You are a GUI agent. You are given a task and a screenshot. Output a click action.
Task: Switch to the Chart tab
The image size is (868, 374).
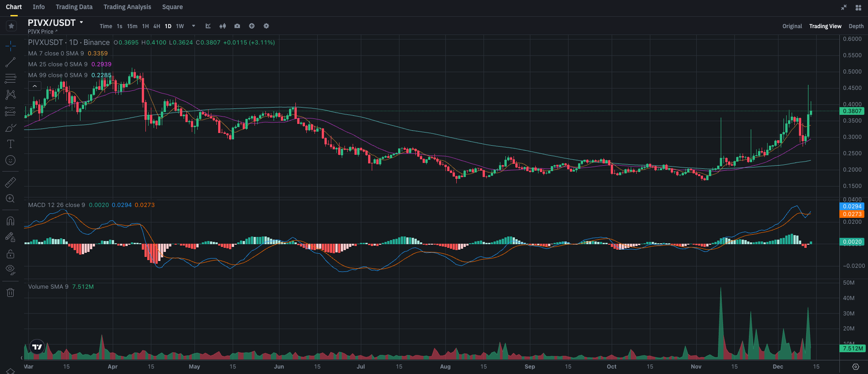pos(14,7)
